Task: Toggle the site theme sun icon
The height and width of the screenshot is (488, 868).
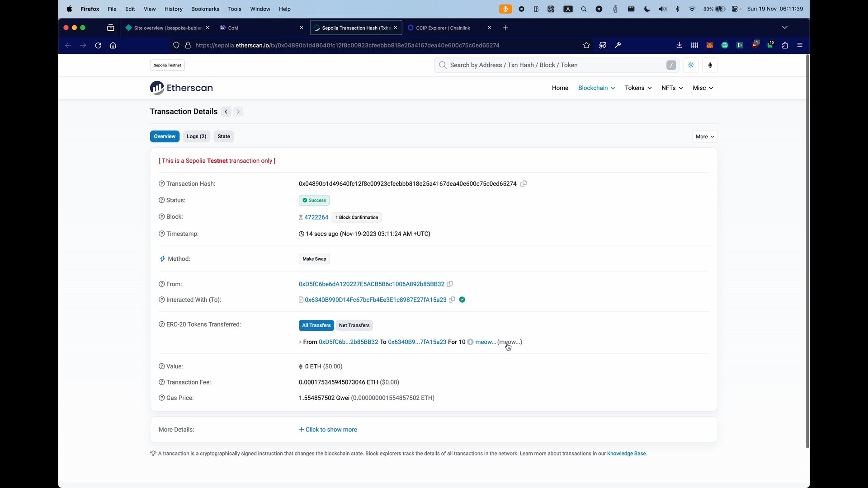Action: tap(691, 65)
